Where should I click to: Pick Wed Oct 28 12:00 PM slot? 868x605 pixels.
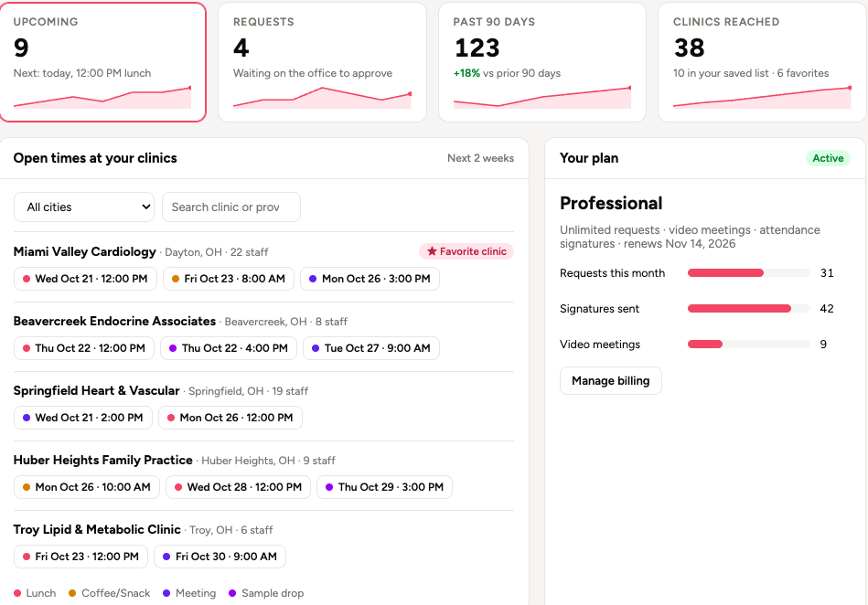click(x=238, y=487)
